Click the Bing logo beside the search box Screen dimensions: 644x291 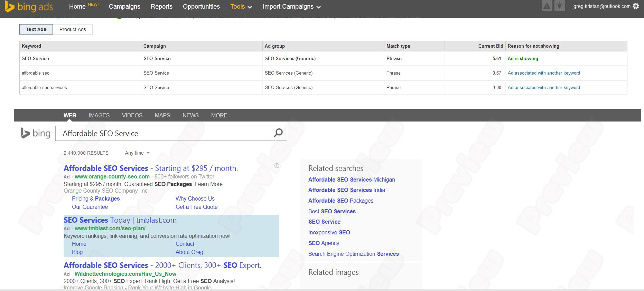pos(36,133)
